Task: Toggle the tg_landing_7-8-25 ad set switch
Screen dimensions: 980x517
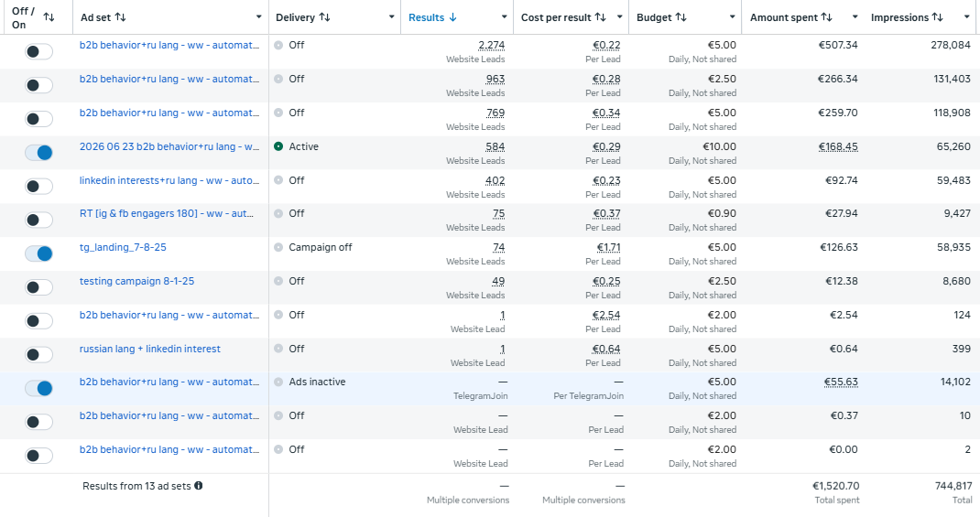Action: point(38,253)
